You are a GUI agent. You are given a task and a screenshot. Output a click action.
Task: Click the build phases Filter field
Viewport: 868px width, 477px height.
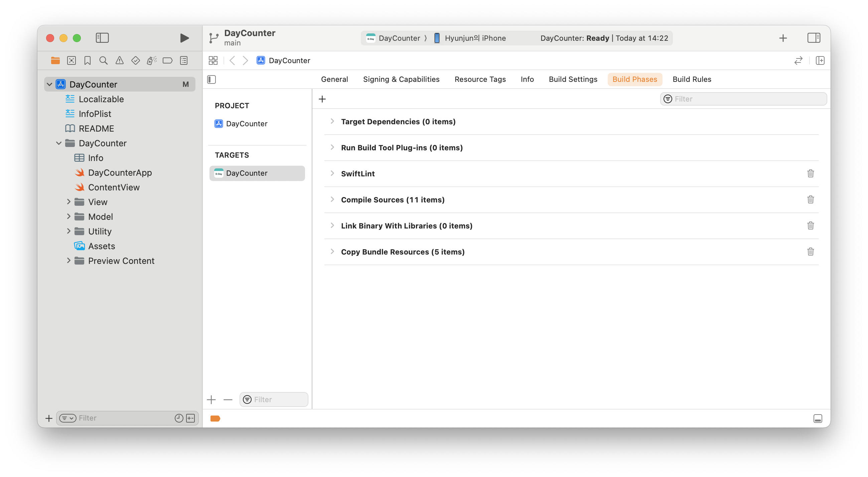(748, 99)
